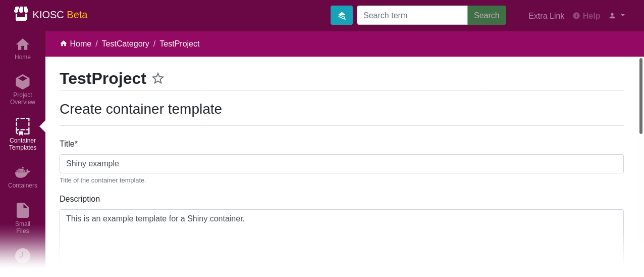Open the Container Templates sidebar icon

[x=23, y=126]
